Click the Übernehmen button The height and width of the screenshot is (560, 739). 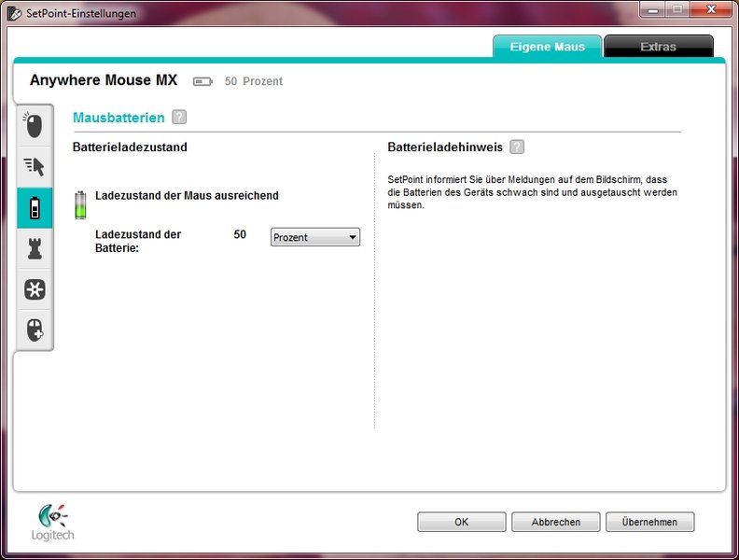[x=649, y=522]
